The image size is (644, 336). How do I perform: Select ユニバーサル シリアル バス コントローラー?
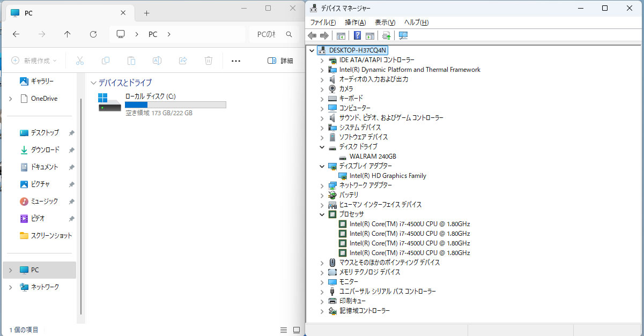(x=387, y=292)
